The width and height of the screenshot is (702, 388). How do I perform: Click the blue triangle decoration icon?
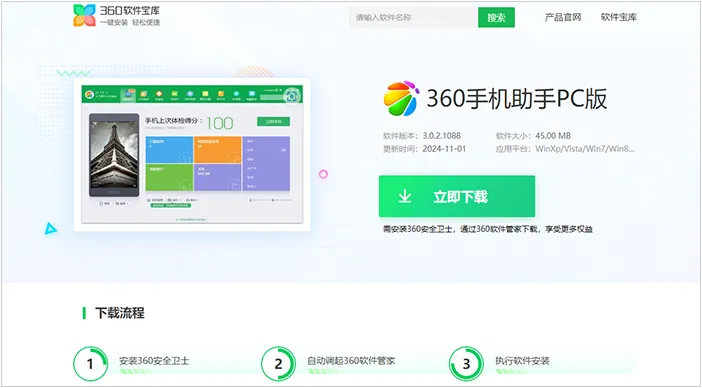tap(51, 229)
